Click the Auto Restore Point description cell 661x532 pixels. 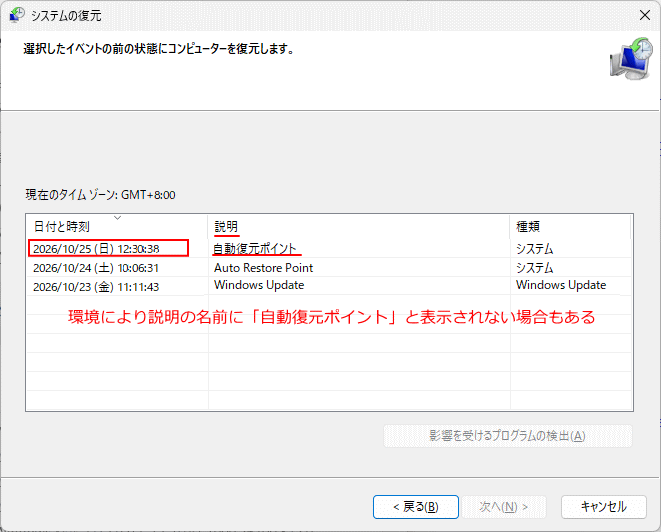click(263, 268)
